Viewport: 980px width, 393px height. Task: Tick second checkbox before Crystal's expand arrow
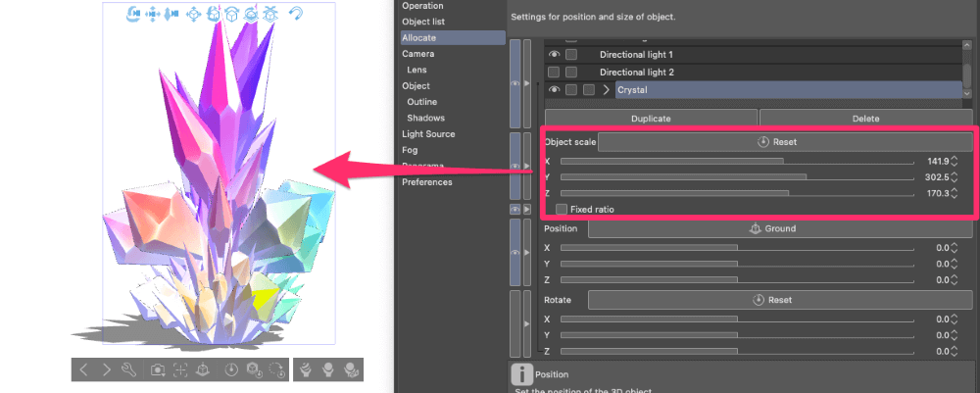tap(589, 90)
